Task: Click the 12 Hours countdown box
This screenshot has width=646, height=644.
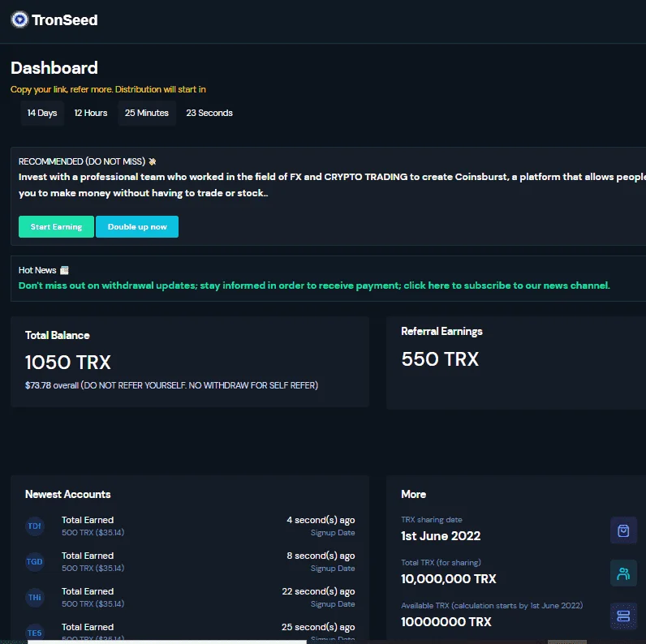Action: point(91,113)
